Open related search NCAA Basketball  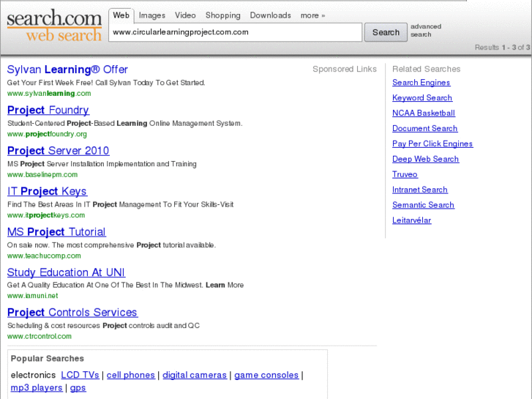(424, 113)
